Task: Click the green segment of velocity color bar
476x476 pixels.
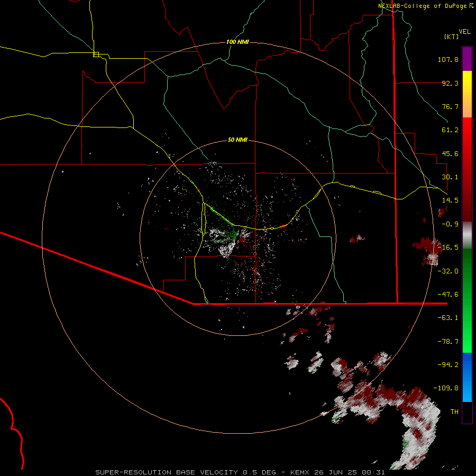Action: click(x=467, y=300)
